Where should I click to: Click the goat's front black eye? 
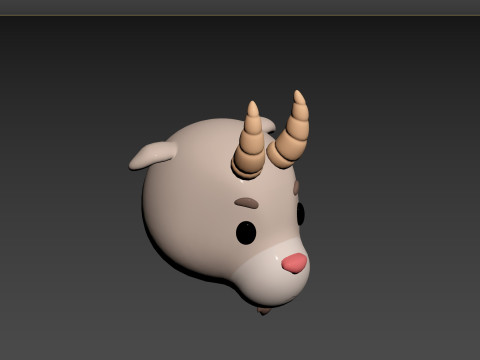(x=246, y=233)
